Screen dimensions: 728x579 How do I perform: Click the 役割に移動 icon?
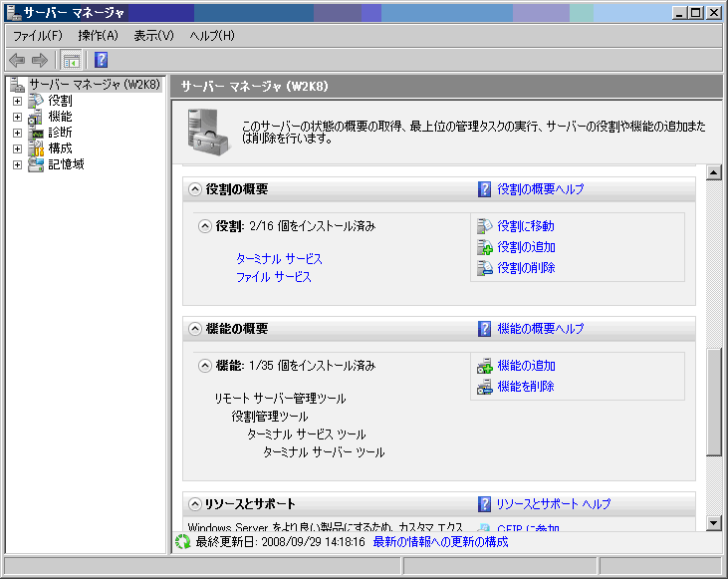point(485,226)
